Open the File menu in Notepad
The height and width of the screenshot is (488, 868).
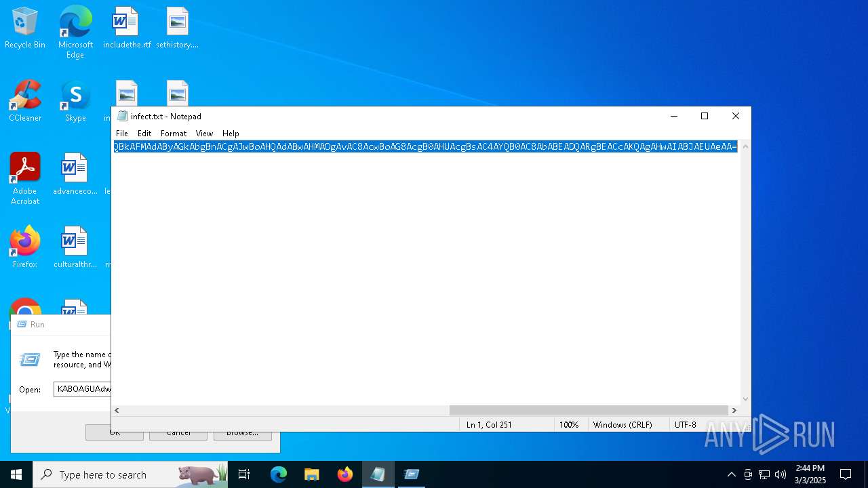(x=122, y=134)
